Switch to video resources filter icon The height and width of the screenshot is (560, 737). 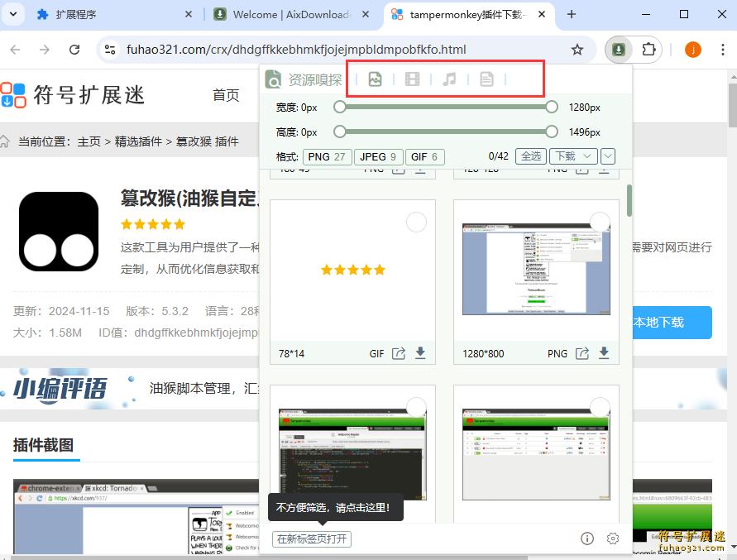412,79
